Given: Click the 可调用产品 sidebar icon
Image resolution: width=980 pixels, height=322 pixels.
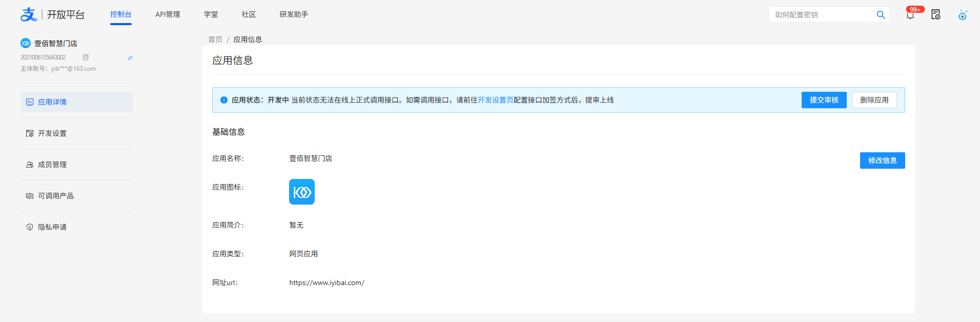Looking at the screenshot, I should [30, 196].
